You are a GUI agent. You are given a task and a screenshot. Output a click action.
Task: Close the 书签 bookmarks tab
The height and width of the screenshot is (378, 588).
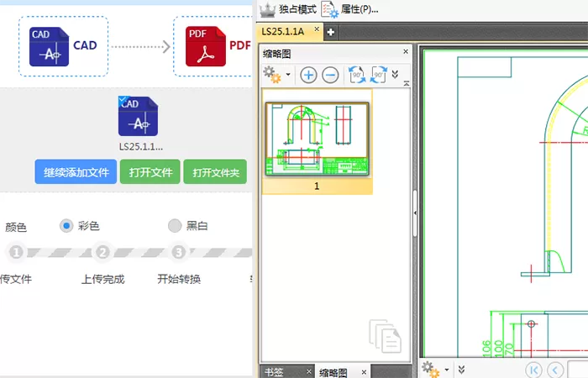308,371
